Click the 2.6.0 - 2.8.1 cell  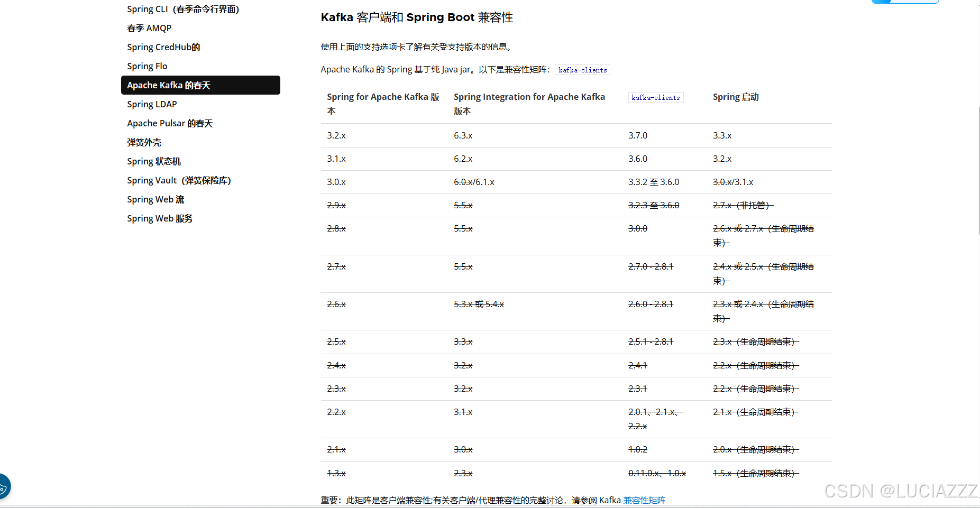651,304
